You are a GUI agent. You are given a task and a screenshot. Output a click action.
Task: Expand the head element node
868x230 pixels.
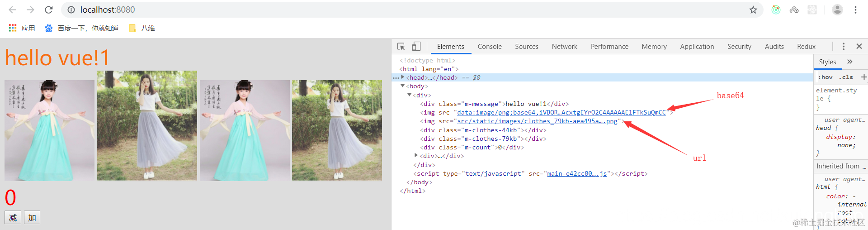(x=403, y=77)
